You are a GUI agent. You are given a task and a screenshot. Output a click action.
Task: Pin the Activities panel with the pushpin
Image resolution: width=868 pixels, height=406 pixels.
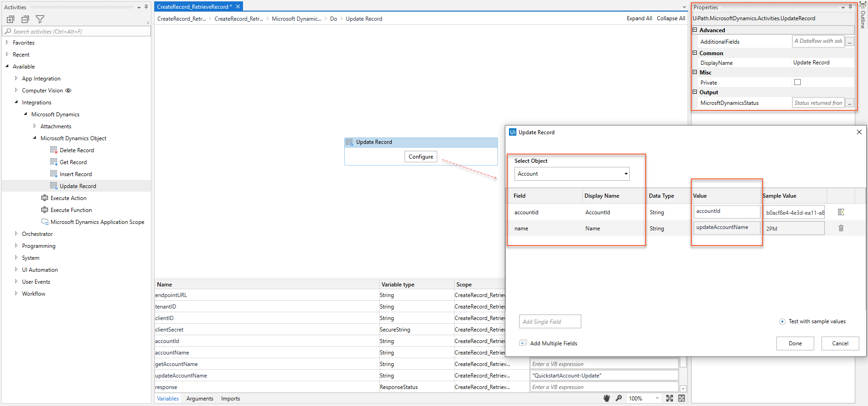tap(146, 7)
